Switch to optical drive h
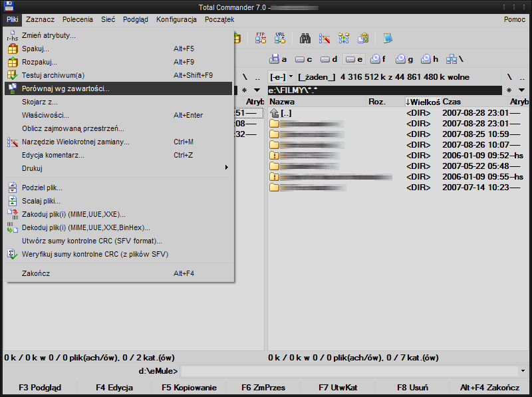This screenshot has width=532, height=397. click(x=430, y=59)
